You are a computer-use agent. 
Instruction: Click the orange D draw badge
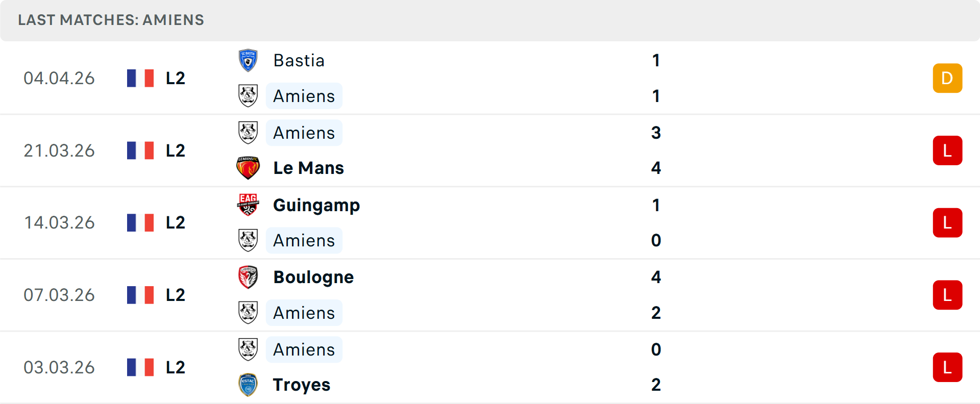pos(947,78)
